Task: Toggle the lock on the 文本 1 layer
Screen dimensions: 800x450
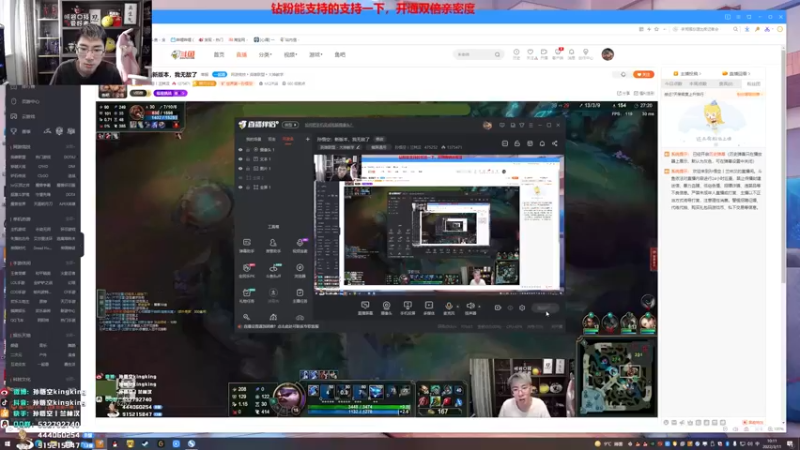Action: point(248,159)
